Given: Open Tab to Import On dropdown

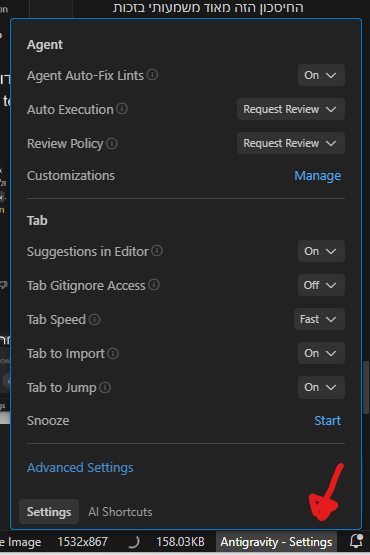Looking at the screenshot, I should pos(321,353).
